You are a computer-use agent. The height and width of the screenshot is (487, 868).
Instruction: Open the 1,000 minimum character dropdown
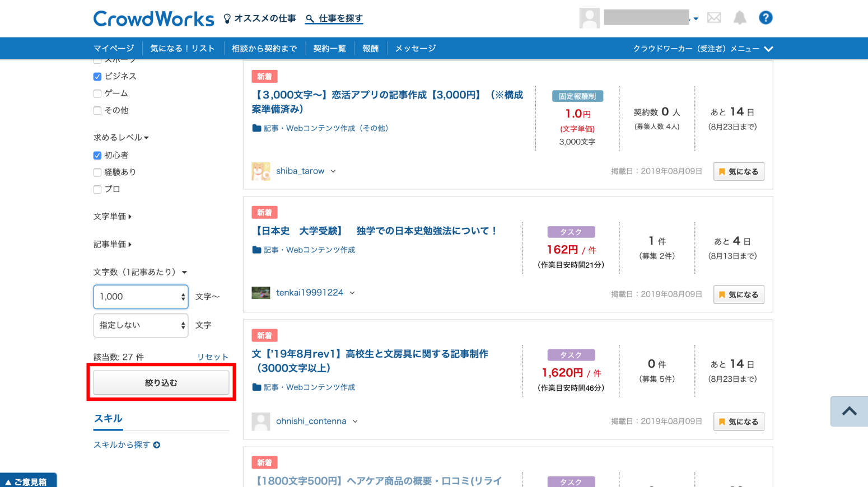pos(141,297)
